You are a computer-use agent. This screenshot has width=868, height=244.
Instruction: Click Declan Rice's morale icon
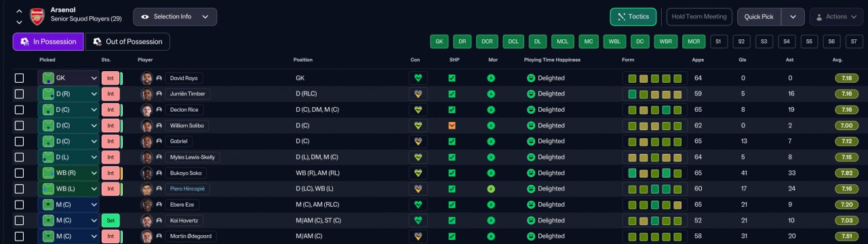pos(491,110)
